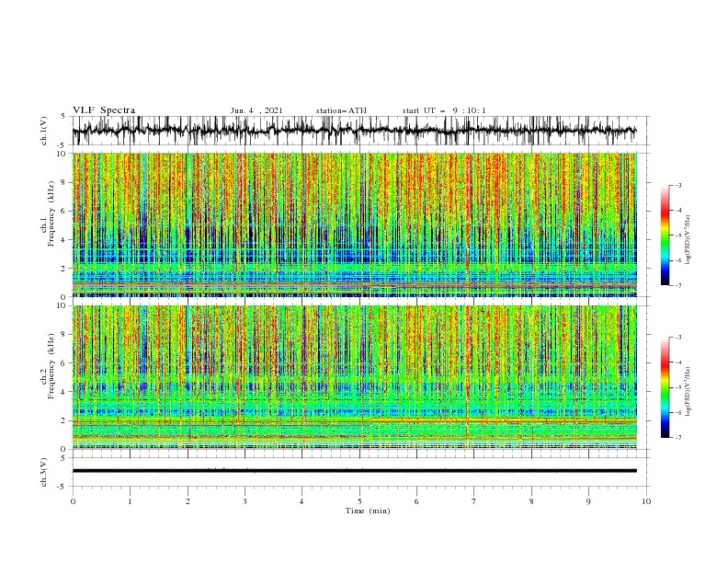Click the "VLF Spectra" title text
This screenshot has height=563, width=728.
coord(104,110)
